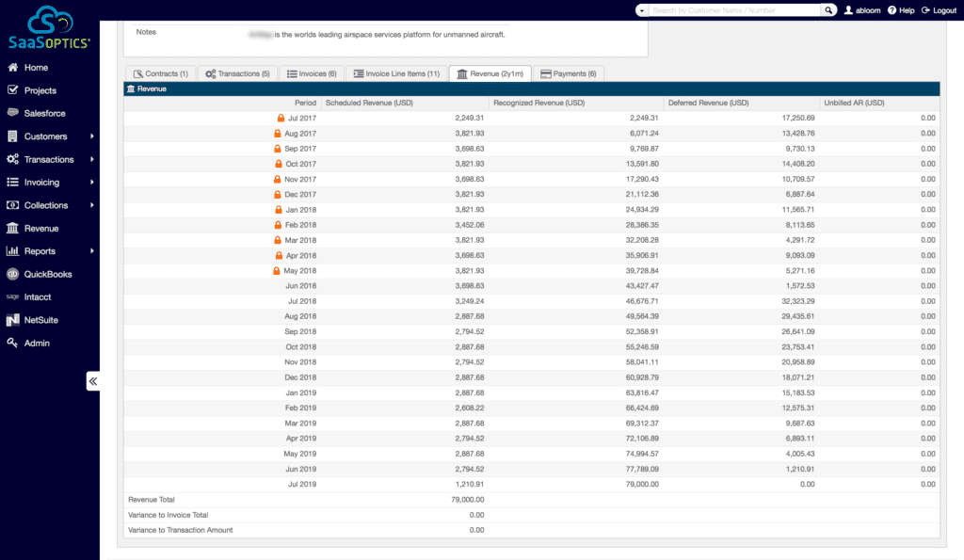Viewport: 964px width, 560px height.
Task: Click the Revenue Total label
Action: click(152, 499)
